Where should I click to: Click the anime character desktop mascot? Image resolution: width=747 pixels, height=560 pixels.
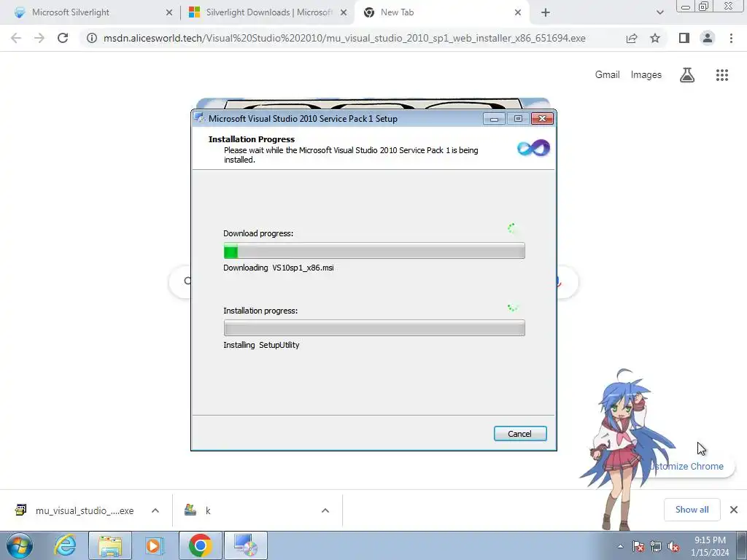pos(624,450)
